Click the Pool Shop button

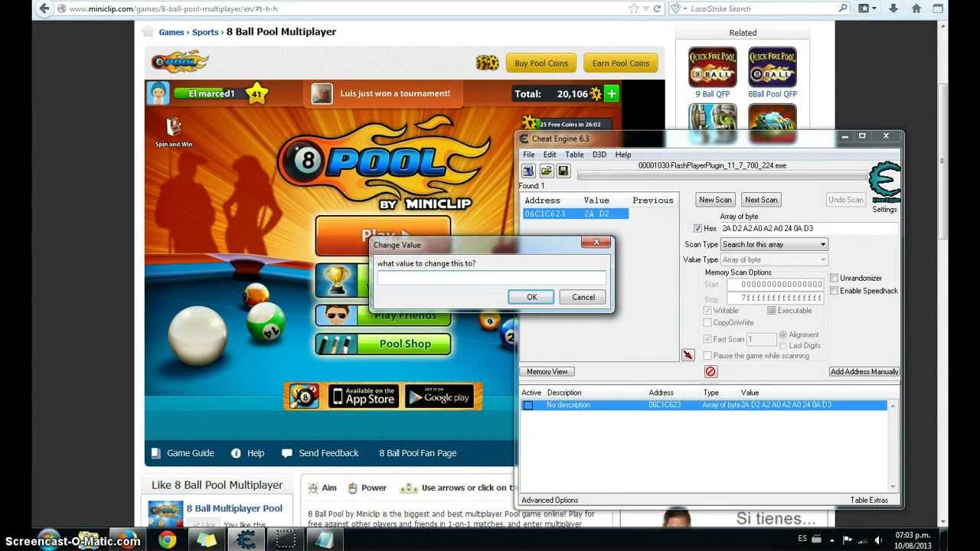pyautogui.click(x=383, y=344)
